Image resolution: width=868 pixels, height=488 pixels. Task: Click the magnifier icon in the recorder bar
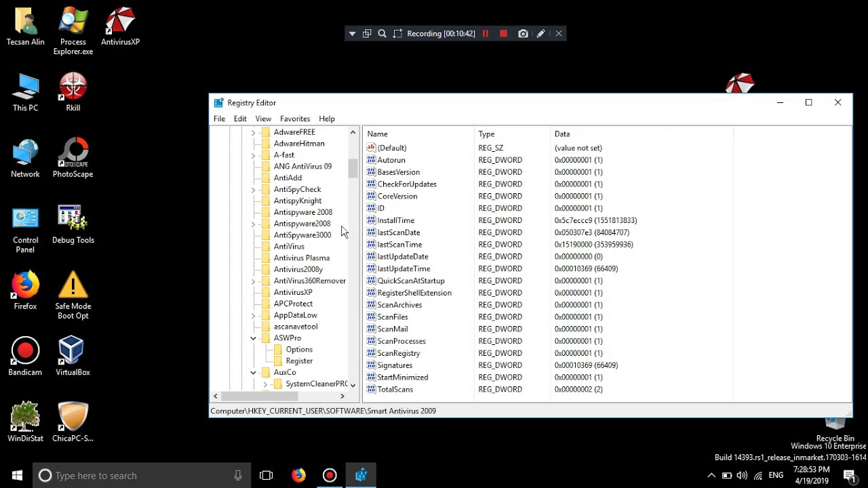point(382,33)
